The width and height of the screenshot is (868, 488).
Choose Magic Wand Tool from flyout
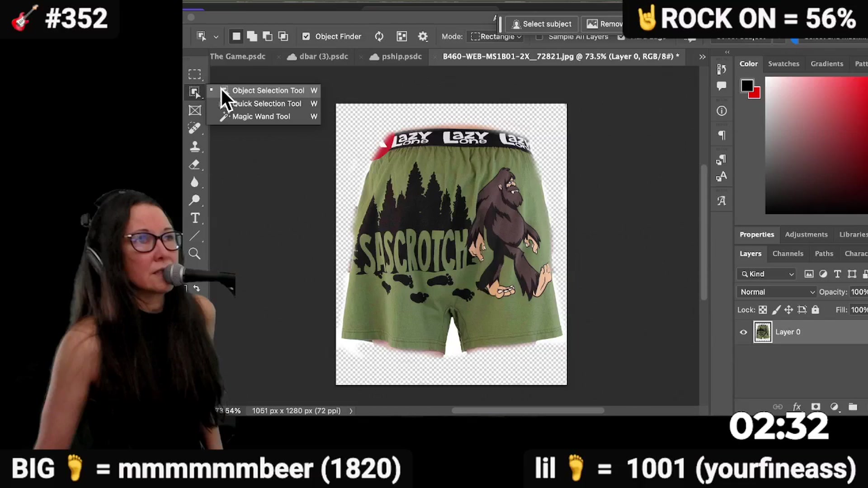click(x=264, y=117)
